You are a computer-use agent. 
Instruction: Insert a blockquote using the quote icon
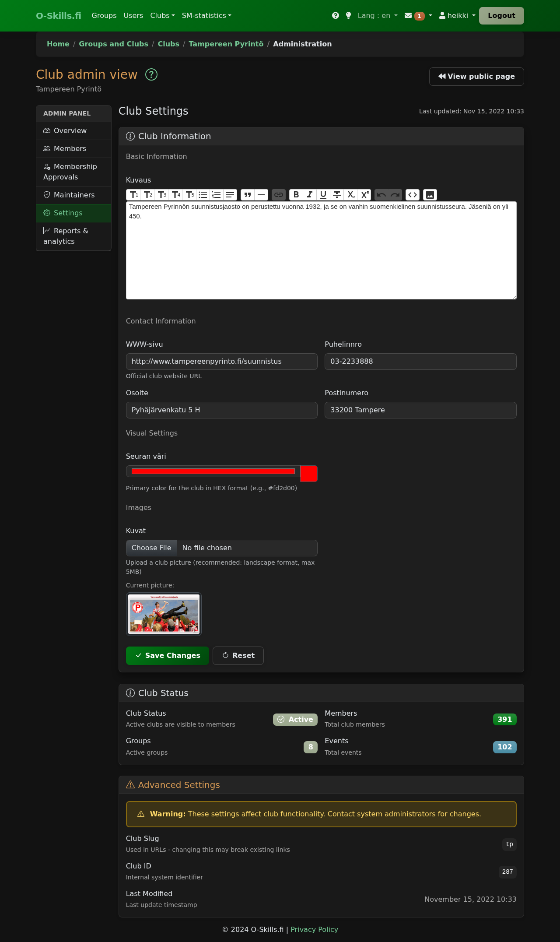click(x=248, y=195)
